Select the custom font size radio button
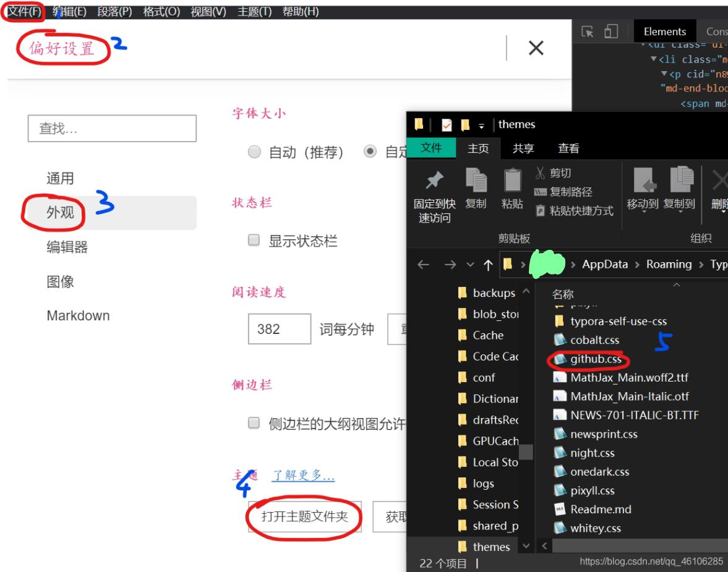 (370, 152)
